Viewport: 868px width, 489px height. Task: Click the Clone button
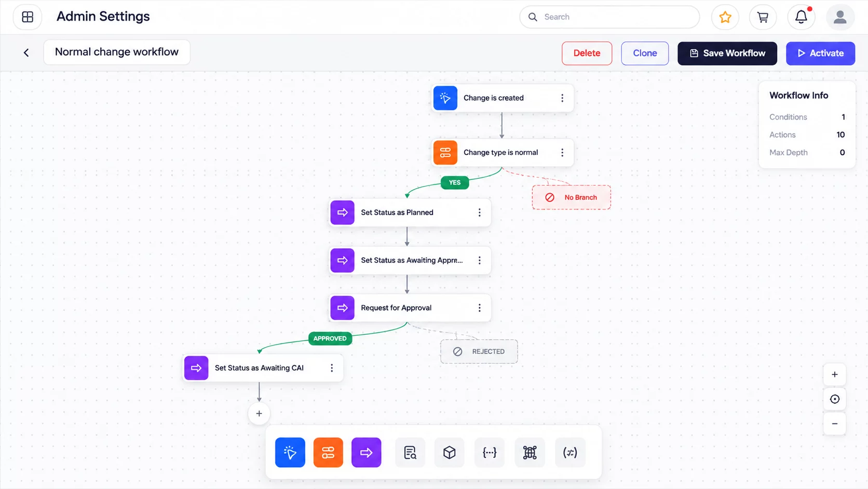(x=645, y=54)
